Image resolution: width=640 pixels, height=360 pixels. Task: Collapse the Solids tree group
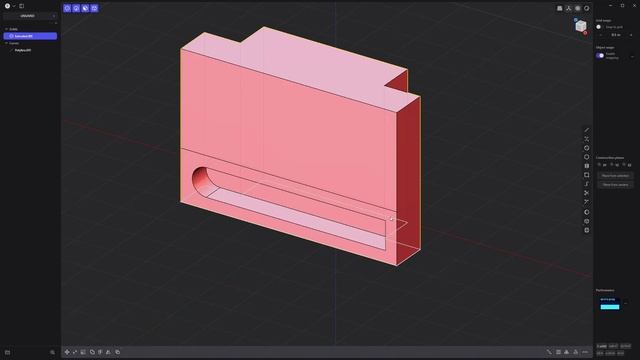[6, 29]
